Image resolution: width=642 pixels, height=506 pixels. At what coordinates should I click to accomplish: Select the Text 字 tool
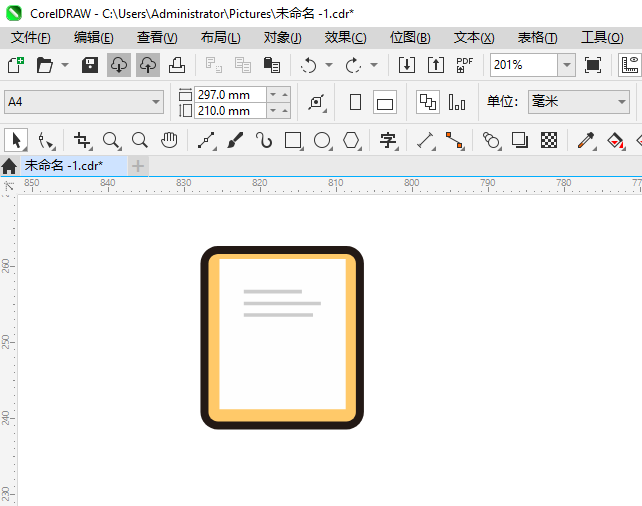[x=388, y=140]
